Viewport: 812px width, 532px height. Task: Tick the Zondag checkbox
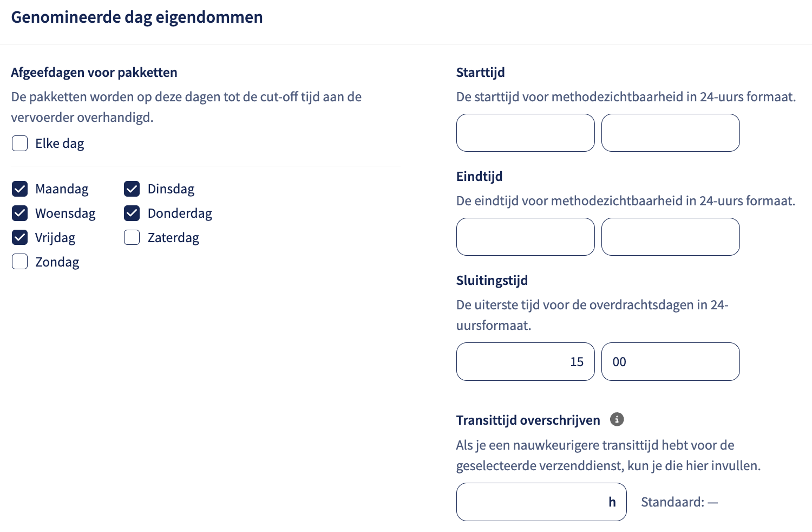click(x=20, y=262)
